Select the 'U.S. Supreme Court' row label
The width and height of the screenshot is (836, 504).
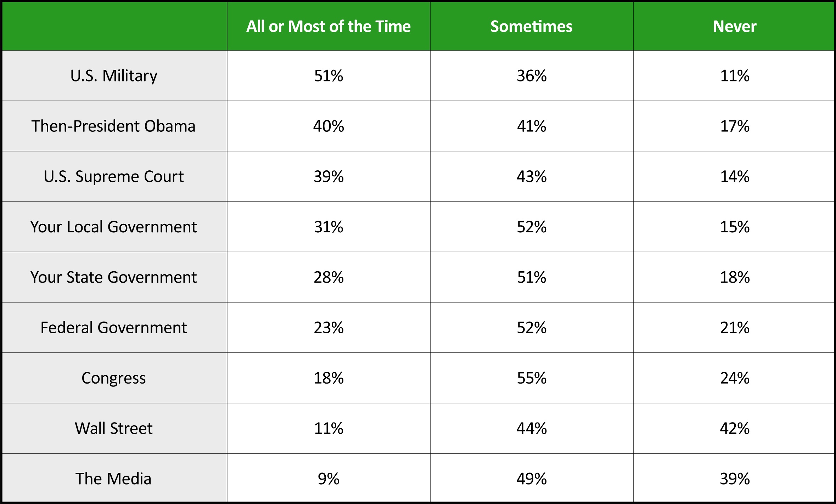point(114,176)
